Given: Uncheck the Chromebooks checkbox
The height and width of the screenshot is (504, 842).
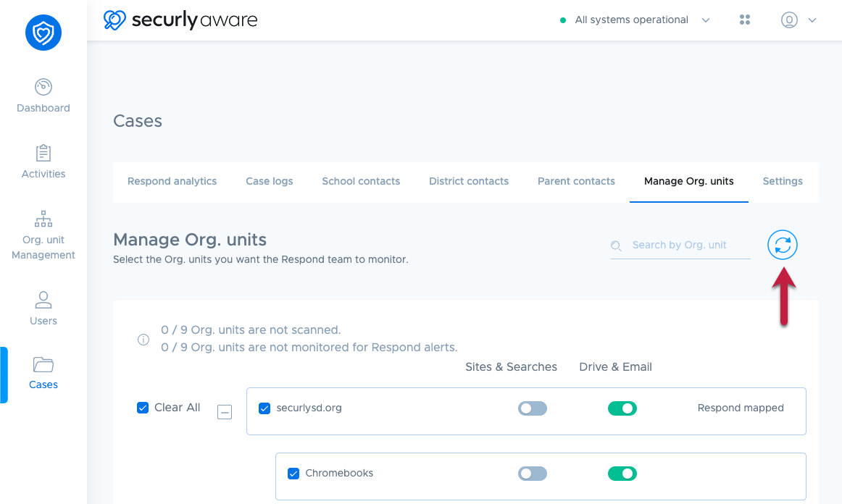Looking at the screenshot, I should pyautogui.click(x=293, y=474).
